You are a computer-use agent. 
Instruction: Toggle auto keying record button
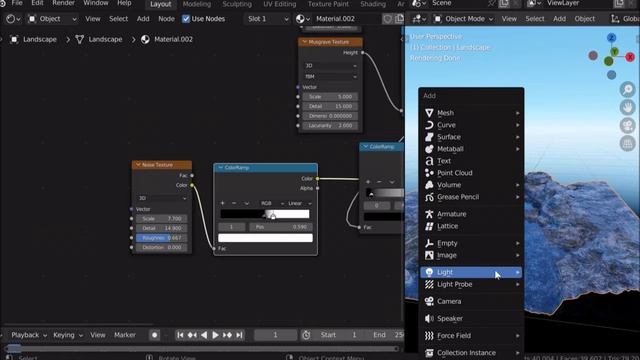pos(154,335)
